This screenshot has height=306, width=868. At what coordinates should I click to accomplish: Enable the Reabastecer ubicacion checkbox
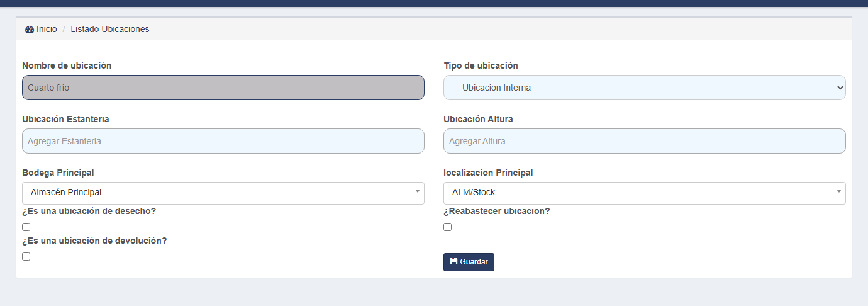pos(448,227)
